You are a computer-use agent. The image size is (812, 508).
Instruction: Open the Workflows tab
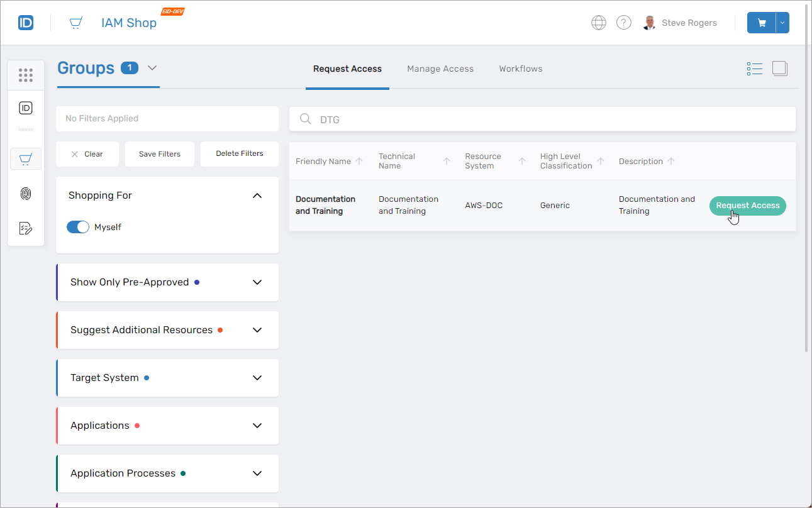[x=520, y=69]
